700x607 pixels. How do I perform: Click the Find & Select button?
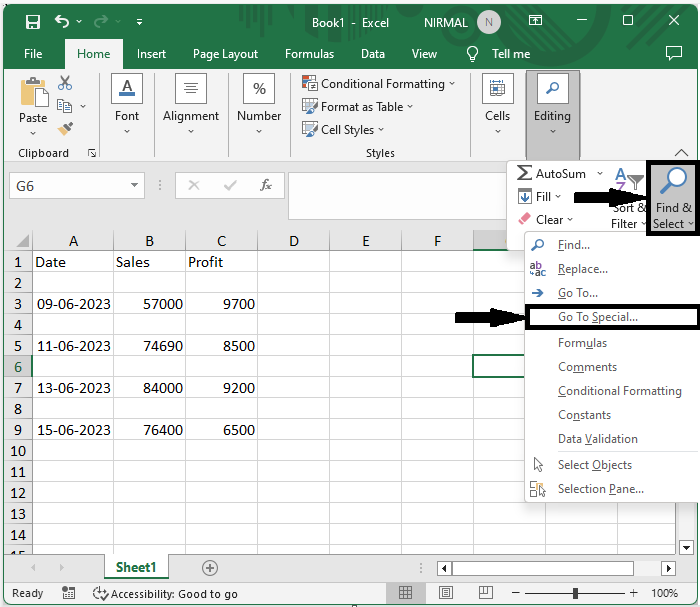click(672, 198)
